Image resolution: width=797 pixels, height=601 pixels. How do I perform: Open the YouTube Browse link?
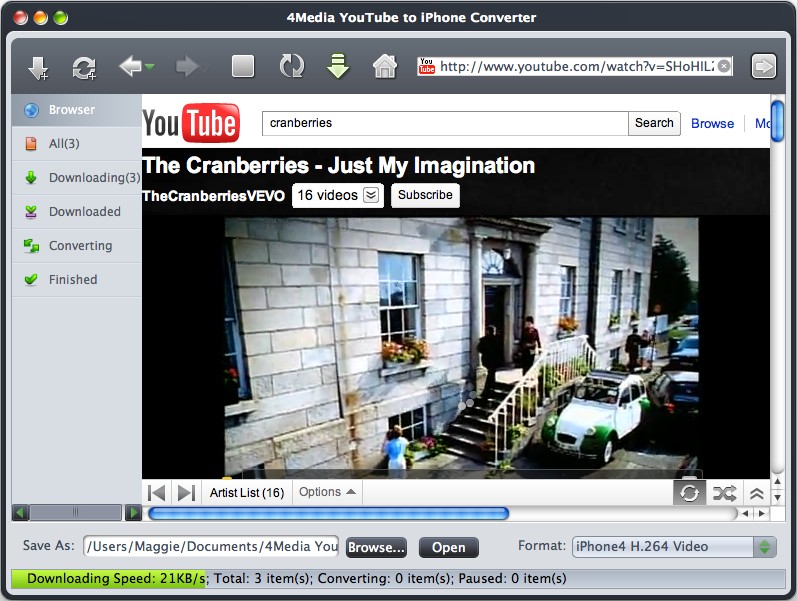(712, 124)
